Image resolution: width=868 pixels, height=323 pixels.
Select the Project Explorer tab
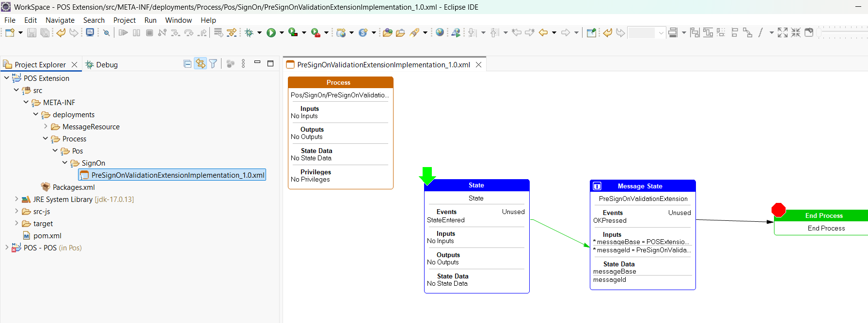click(x=40, y=65)
